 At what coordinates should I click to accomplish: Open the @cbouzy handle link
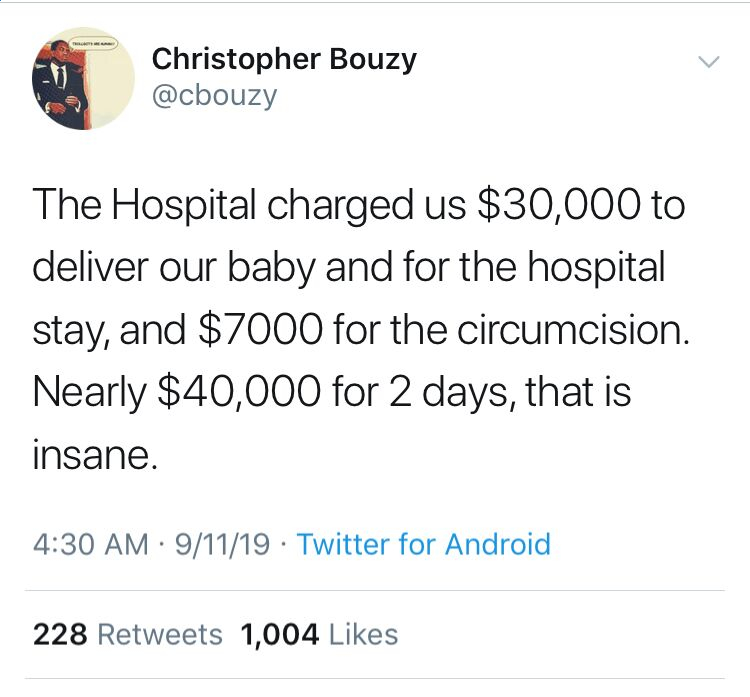click(x=214, y=96)
